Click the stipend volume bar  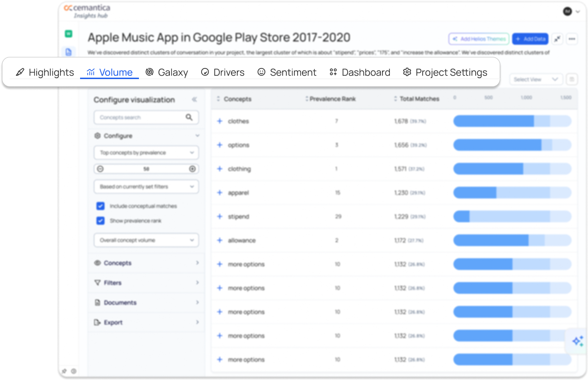[512, 217]
